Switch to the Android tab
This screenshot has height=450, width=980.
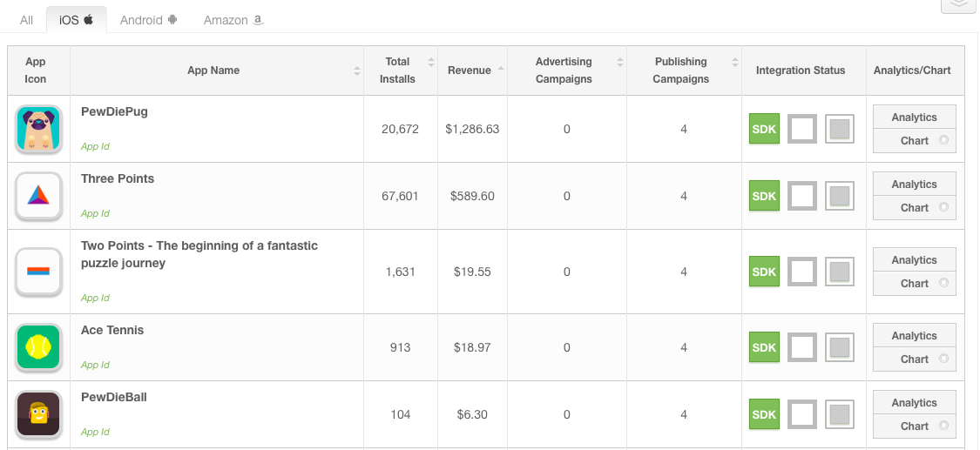click(148, 20)
